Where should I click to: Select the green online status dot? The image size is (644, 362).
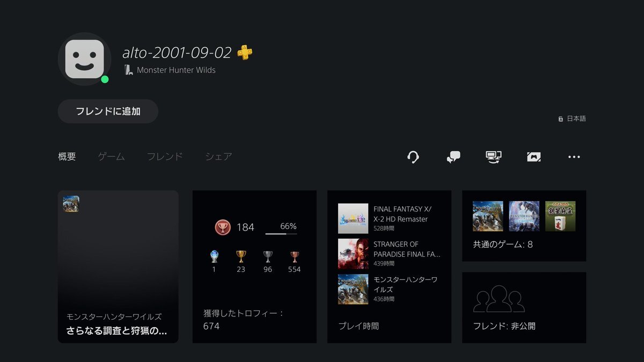pos(105,79)
